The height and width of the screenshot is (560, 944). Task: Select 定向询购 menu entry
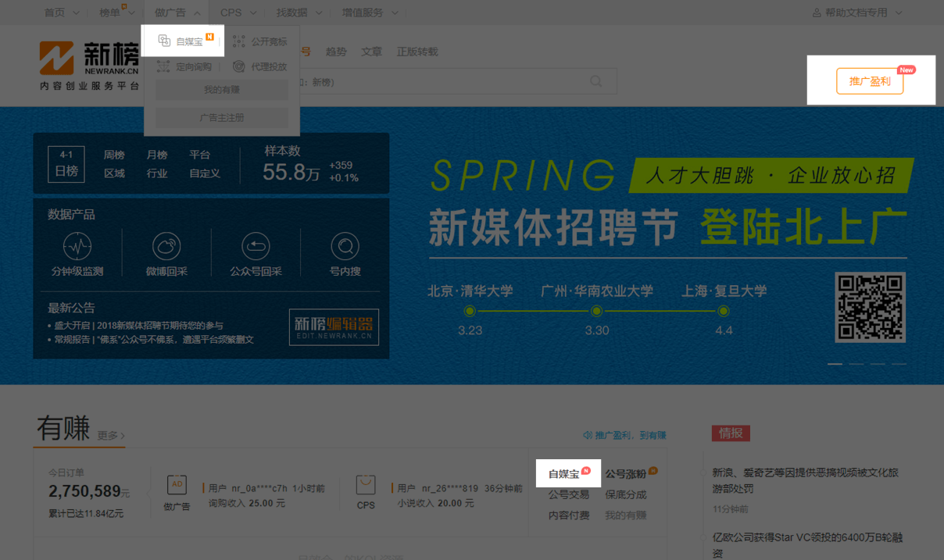tap(194, 66)
